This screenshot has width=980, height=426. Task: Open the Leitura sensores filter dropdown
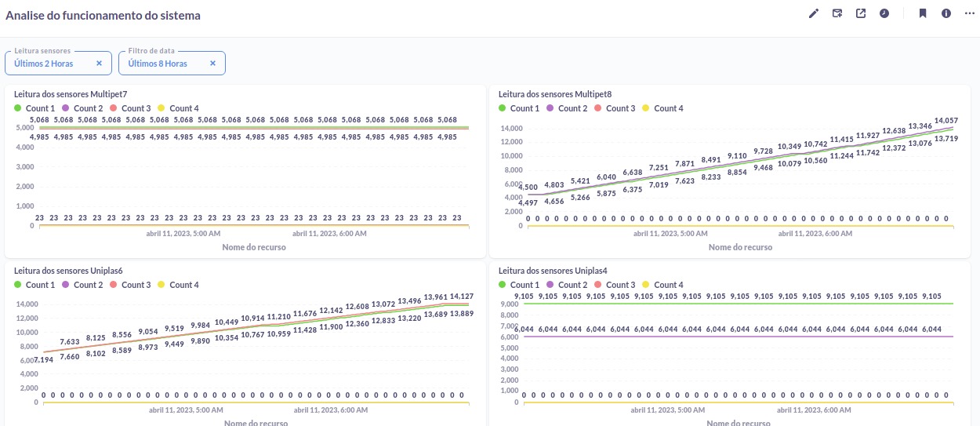(x=45, y=64)
